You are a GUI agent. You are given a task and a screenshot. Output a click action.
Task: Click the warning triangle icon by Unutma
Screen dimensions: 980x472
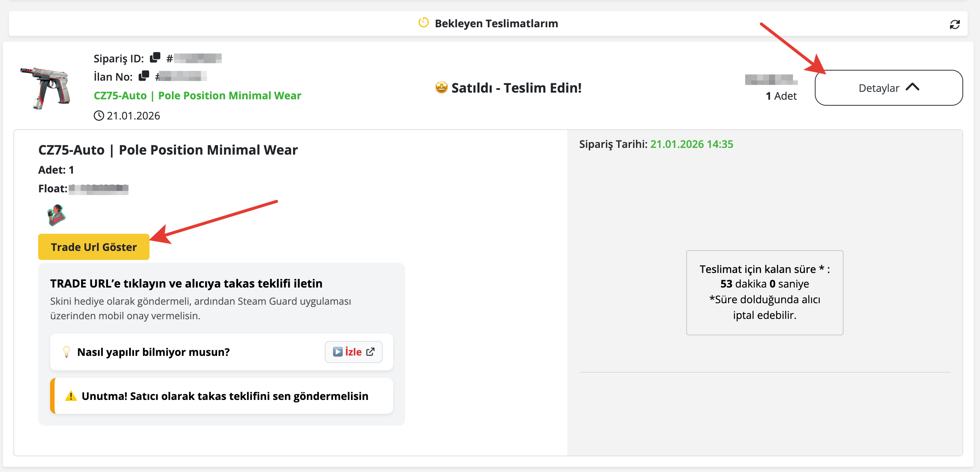[x=71, y=396]
